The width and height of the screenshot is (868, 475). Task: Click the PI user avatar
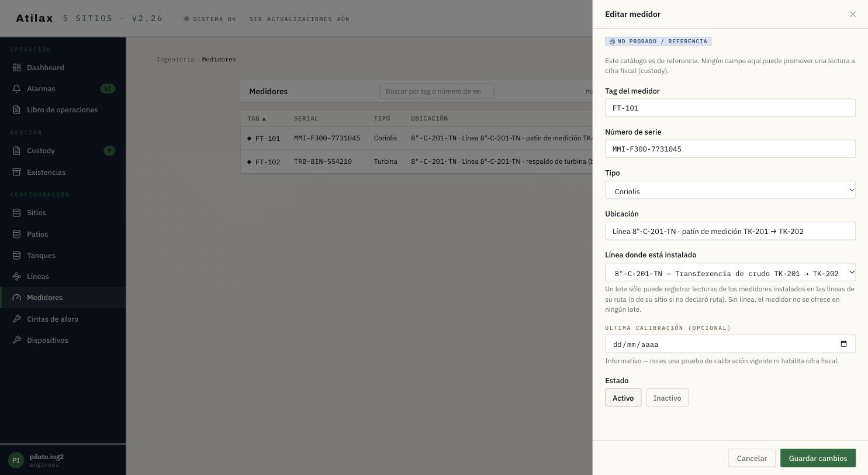(16, 460)
